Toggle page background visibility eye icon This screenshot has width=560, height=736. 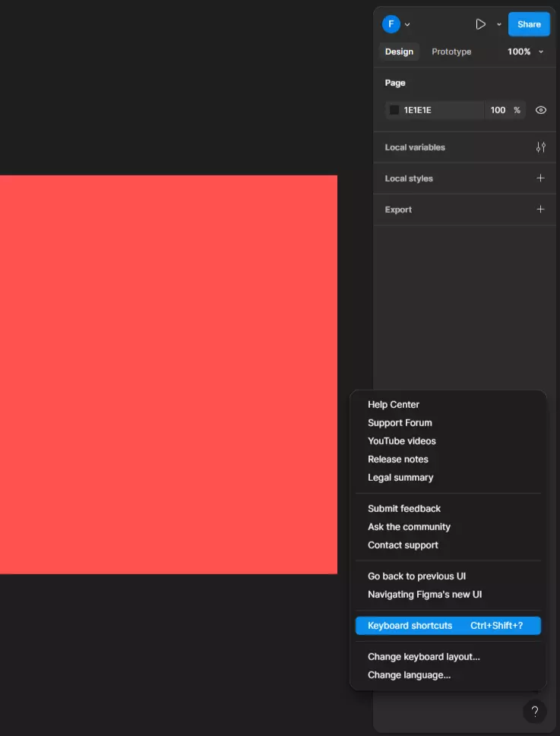(x=540, y=110)
